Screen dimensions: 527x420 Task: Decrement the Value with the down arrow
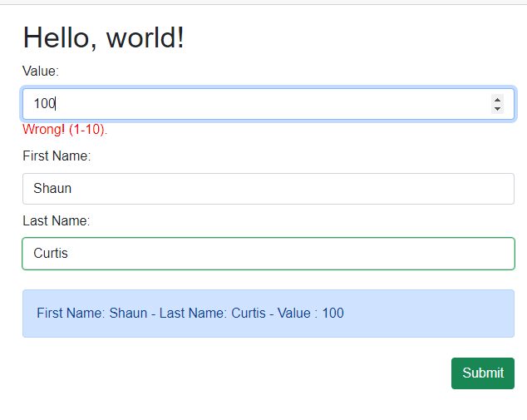(x=497, y=109)
